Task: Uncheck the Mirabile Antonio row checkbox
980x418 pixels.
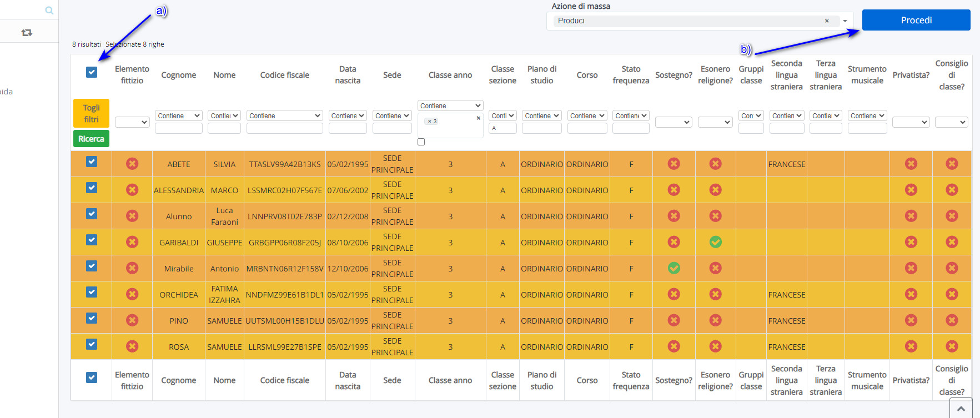Action: click(92, 266)
